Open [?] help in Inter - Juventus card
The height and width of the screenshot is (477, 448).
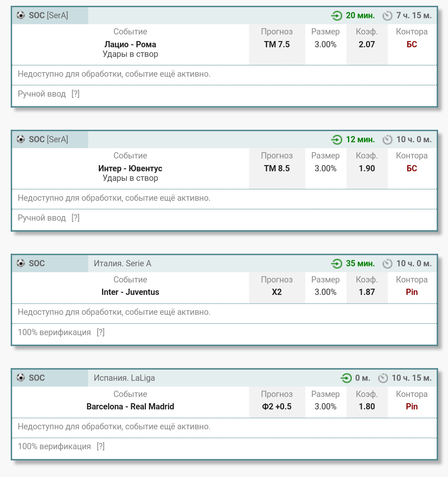100,332
